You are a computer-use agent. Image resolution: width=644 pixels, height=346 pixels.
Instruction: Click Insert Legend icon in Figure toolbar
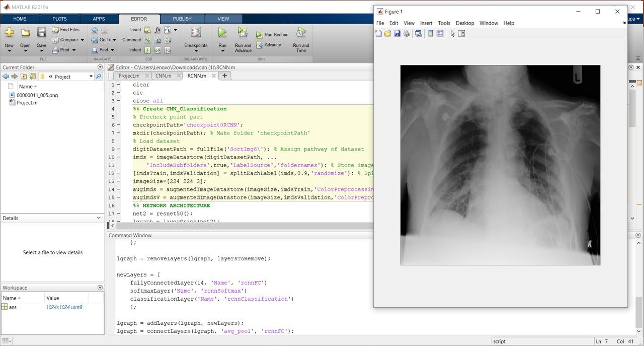[440, 33]
